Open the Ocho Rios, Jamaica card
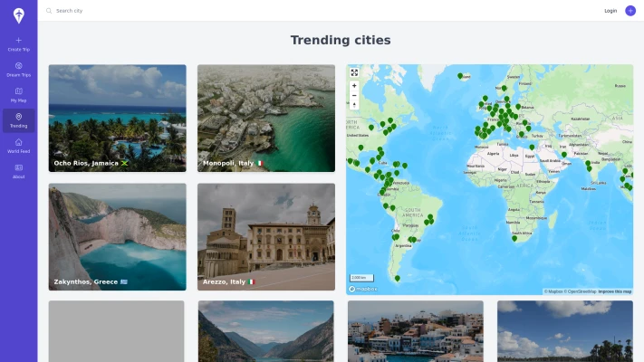644x362 pixels. (118, 119)
